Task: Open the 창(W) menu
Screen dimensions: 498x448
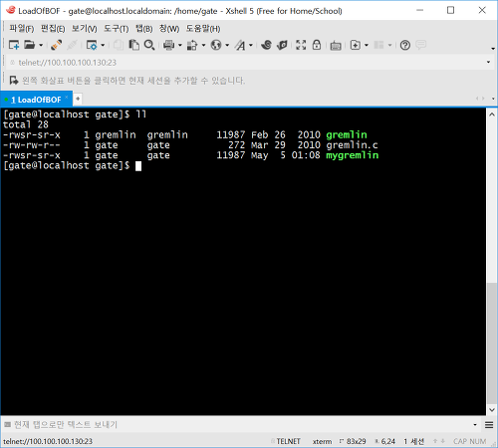Action: coord(169,29)
